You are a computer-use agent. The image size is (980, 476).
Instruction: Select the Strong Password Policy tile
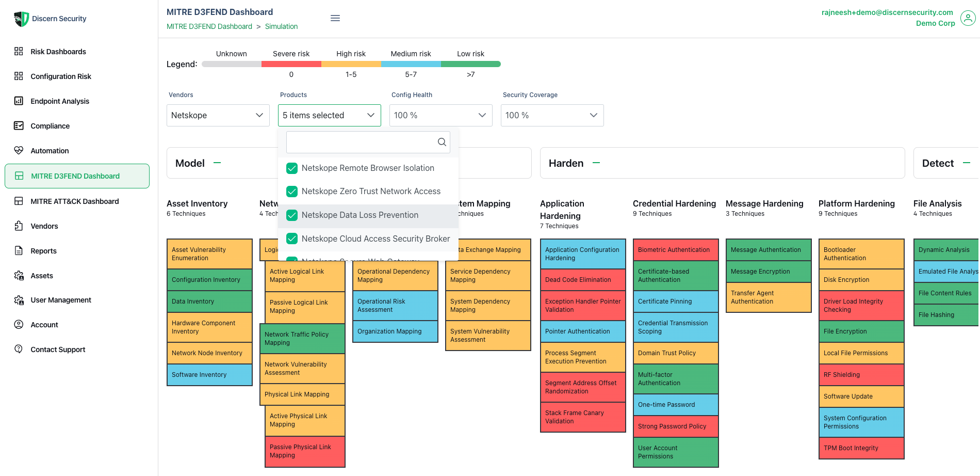tap(676, 426)
